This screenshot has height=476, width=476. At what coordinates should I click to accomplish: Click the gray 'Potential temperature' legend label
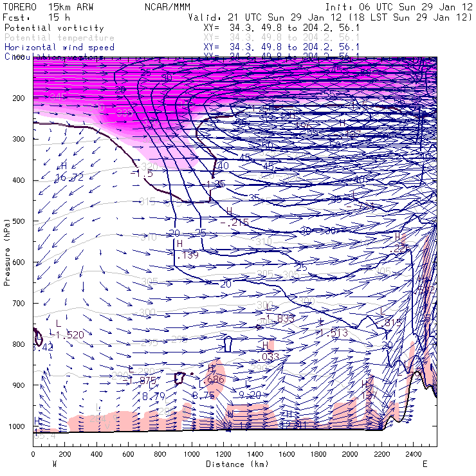pos(59,38)
